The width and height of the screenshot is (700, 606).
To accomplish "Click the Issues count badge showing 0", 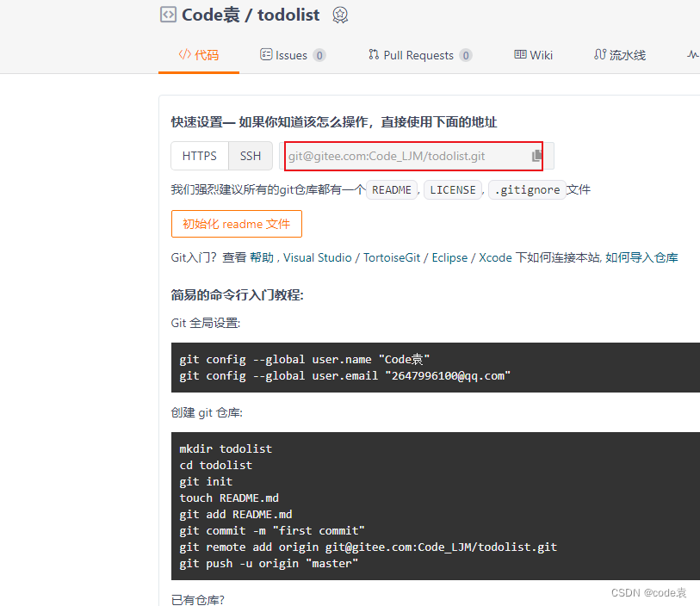I will click(319, 55).
